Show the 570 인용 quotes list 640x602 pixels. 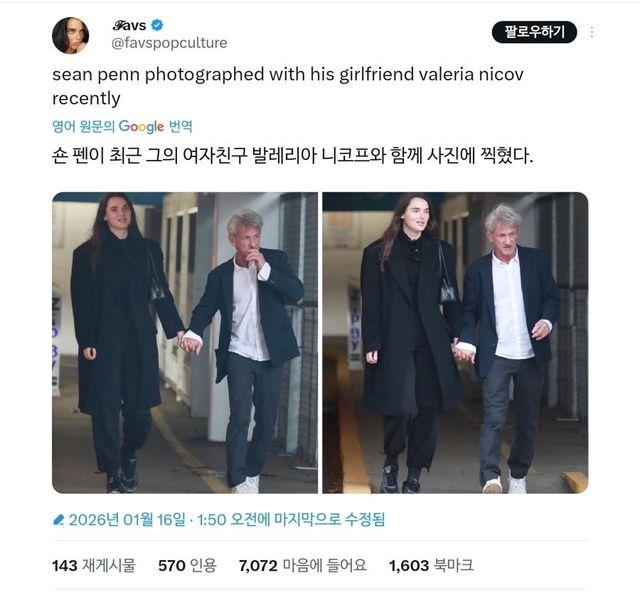click(187, 566)
